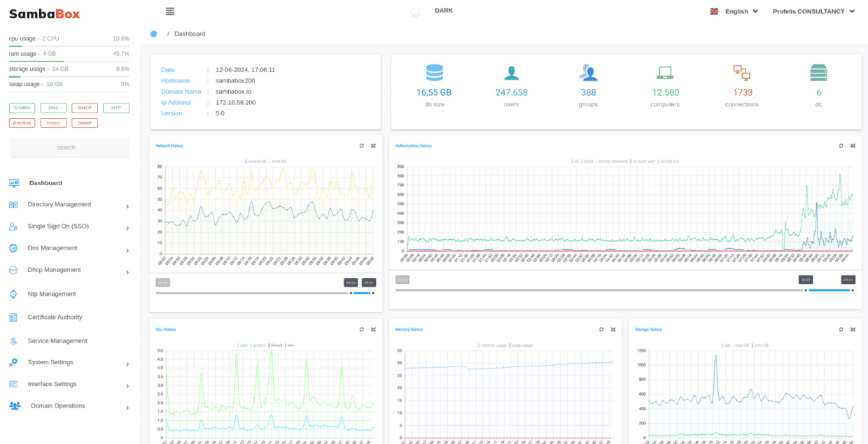This screenshot has width=868, height=444.
Task: Click the sidebar search field
Action: coord(68,147)
